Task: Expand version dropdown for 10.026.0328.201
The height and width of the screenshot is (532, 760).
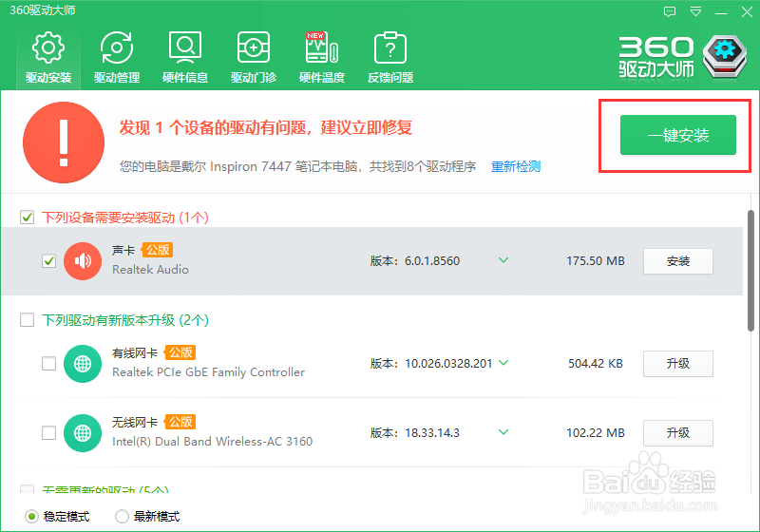Action: pyautogui.click(x=503, y=362)
